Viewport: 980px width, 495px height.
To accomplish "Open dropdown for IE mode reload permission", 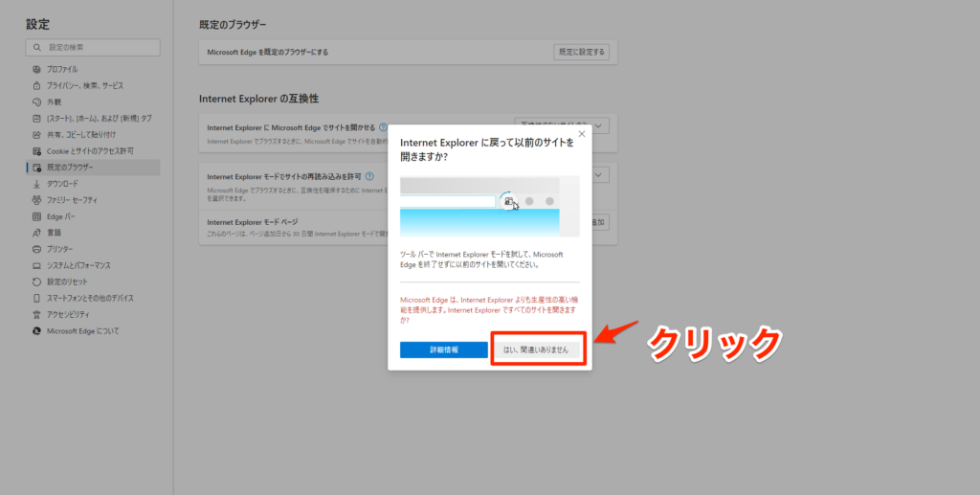I will point(600,175).
